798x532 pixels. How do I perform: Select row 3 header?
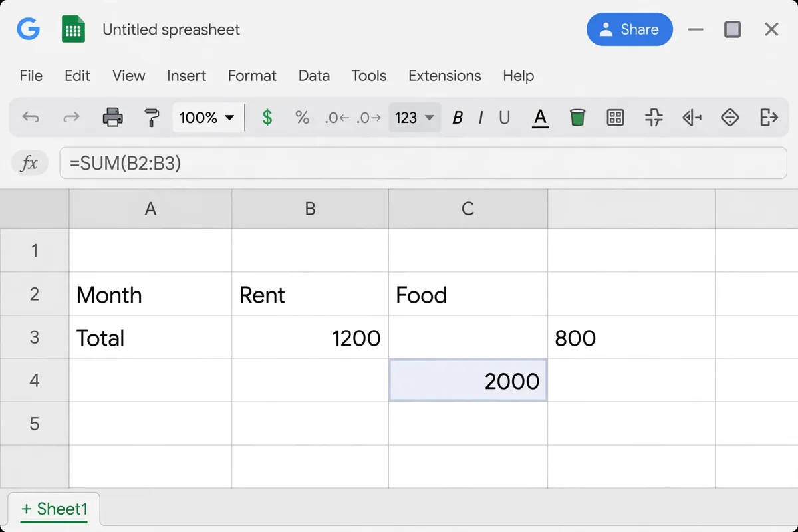35,337
